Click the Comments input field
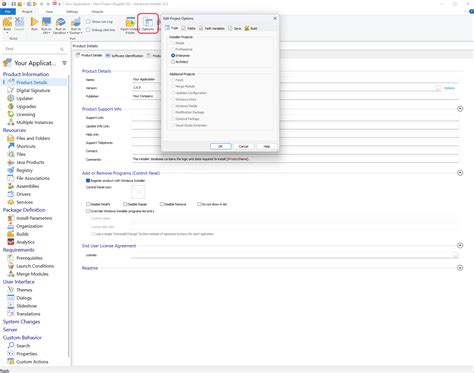474x373 pixels. (295, 159)
